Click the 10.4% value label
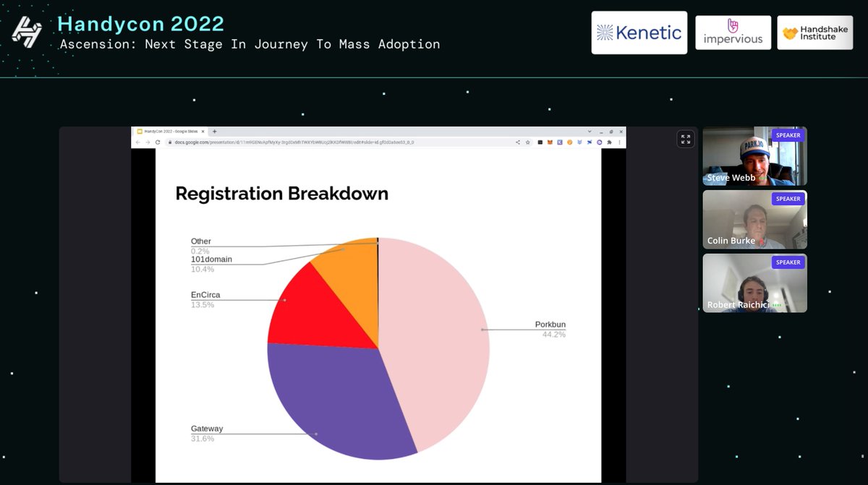 pos(203,269)
